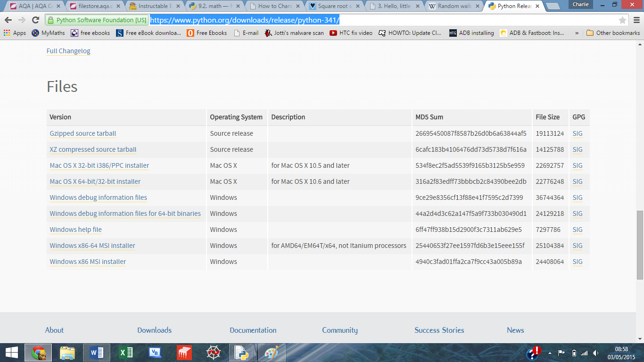Click the Full Changelog link
Viewport: 644px width, 362px height.
68,51
